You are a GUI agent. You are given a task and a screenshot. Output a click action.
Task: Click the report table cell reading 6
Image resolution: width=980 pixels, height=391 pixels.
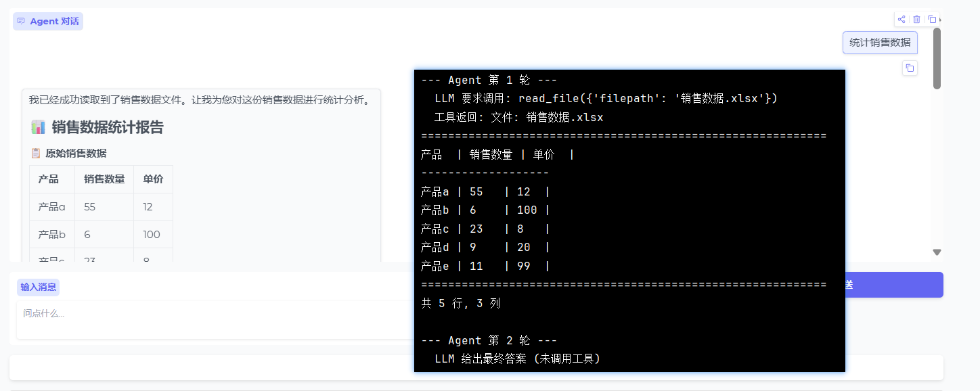104,235
